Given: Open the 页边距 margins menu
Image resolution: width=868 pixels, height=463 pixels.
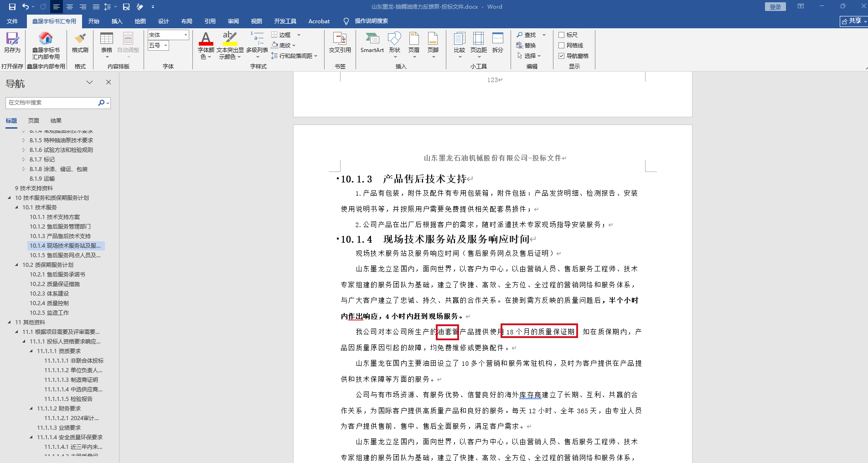Looking at the screenshot, I should (479, 45).
